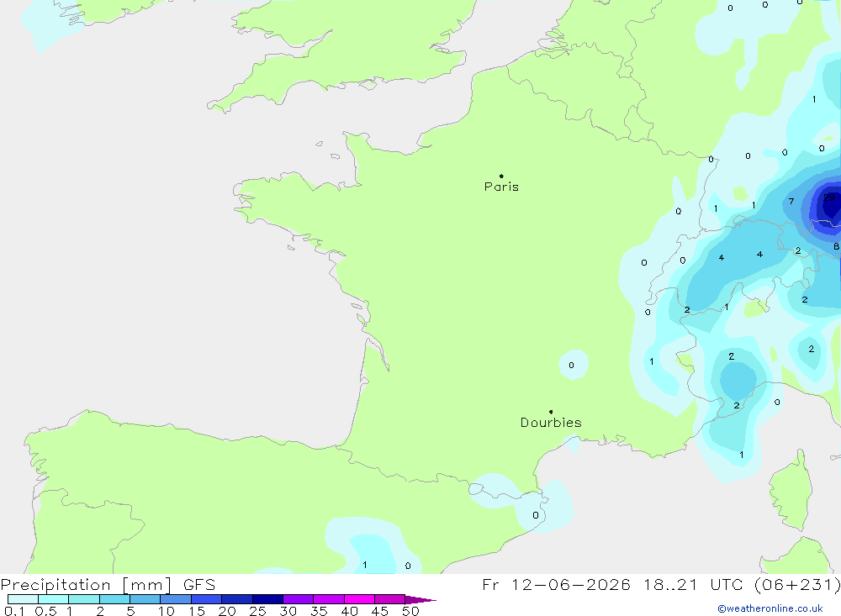Click the arrow-shaped legend tip beyond 50
Screen dimensions: 841x616
click(x=420, y=599)
